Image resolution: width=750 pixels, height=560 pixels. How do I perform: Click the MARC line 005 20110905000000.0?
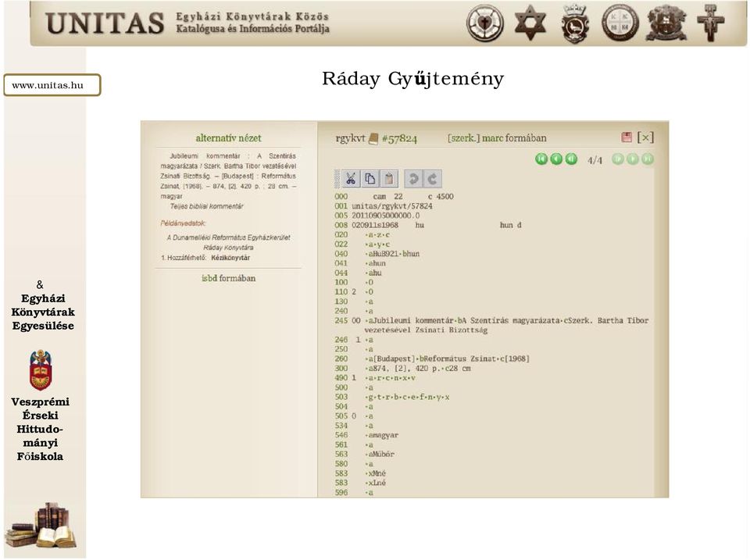[377, 216]
